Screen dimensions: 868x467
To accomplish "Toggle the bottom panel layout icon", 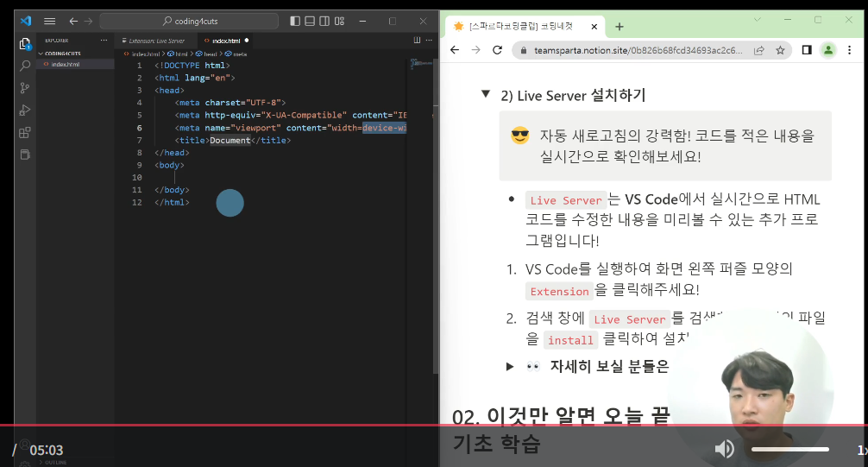I will tap(310, 21).
